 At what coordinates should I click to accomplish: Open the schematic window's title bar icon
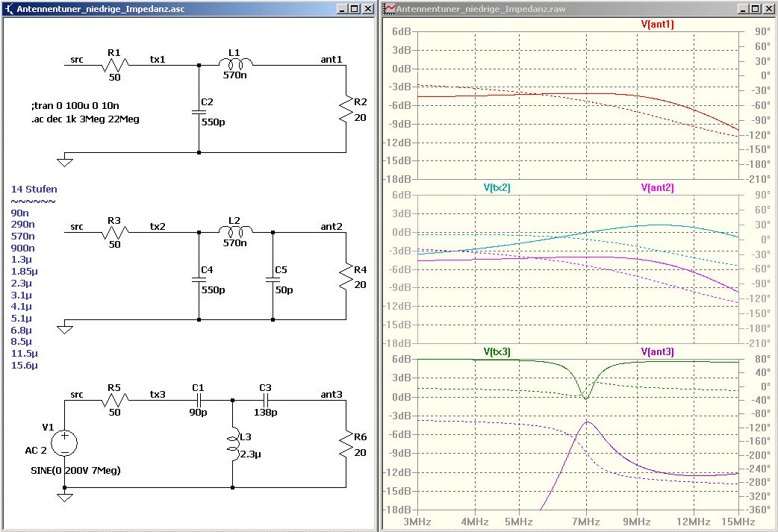click(9, 9)
